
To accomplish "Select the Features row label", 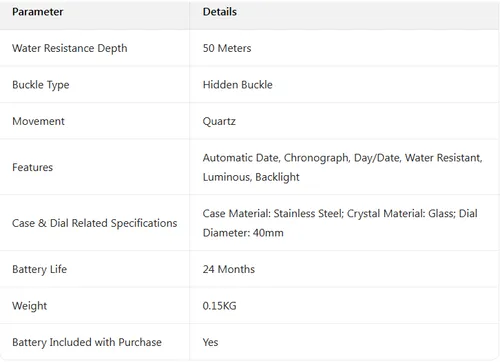I will point(33,167).
